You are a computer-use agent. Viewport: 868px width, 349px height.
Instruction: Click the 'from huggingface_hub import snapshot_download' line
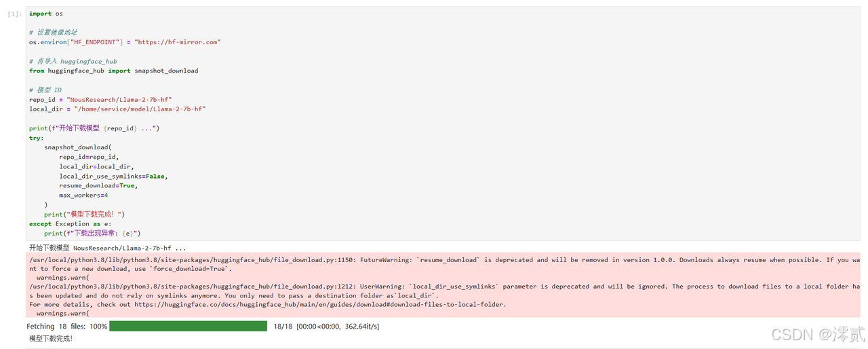(x=114, y=71)
